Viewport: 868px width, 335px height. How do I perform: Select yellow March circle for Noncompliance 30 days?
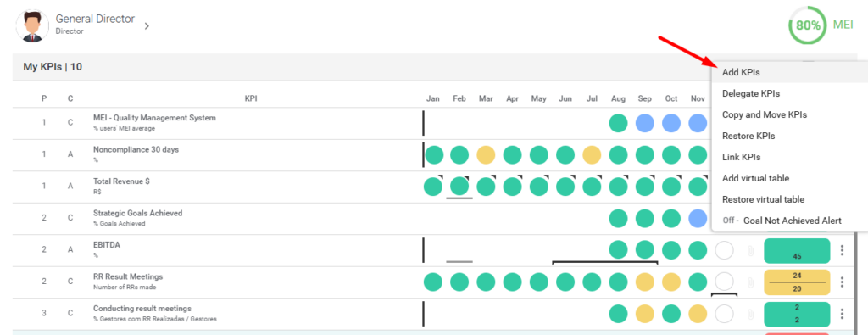pos(486,154)
